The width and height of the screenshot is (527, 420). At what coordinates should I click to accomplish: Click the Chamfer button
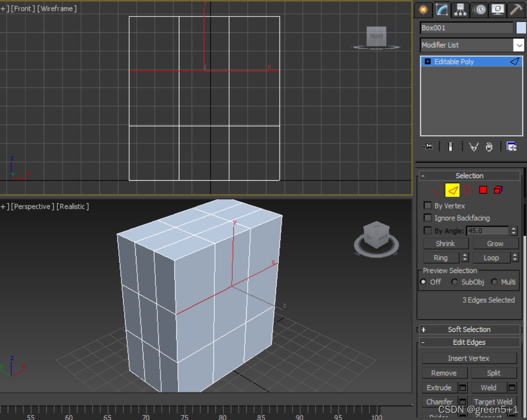[x=439, y=402]
